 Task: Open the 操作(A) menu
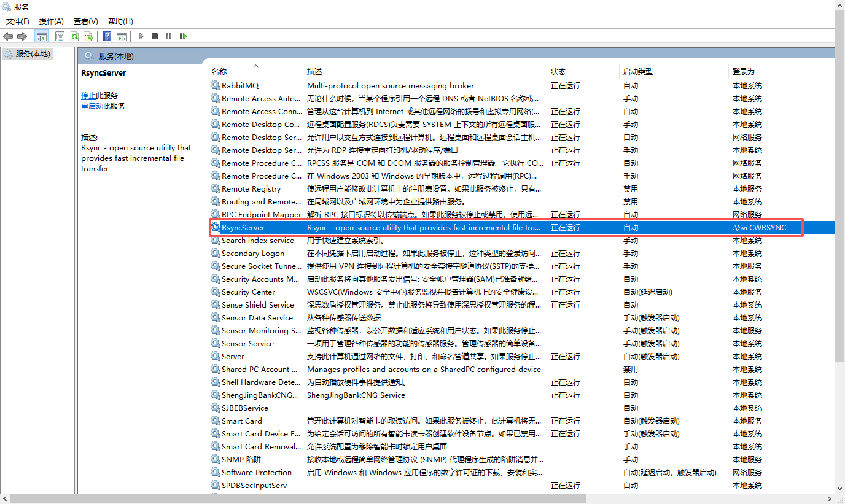tap(52, 21)
